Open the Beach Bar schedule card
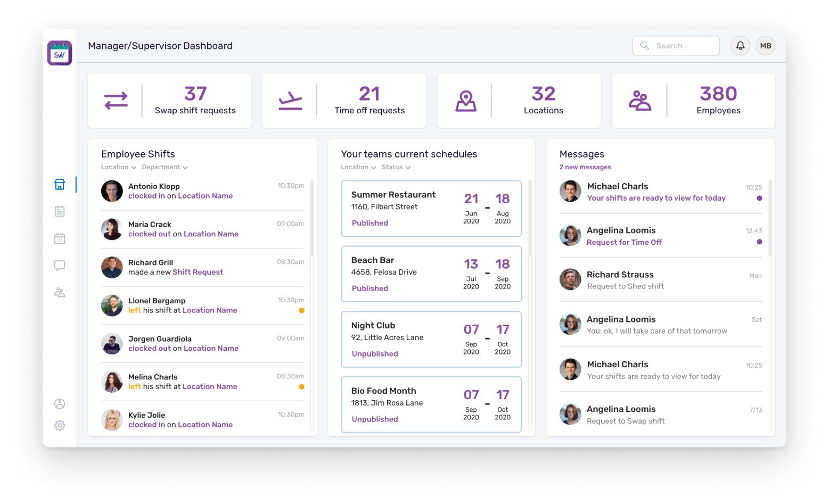The width and height of the screenshot is (829, 504). pos(431,274)
